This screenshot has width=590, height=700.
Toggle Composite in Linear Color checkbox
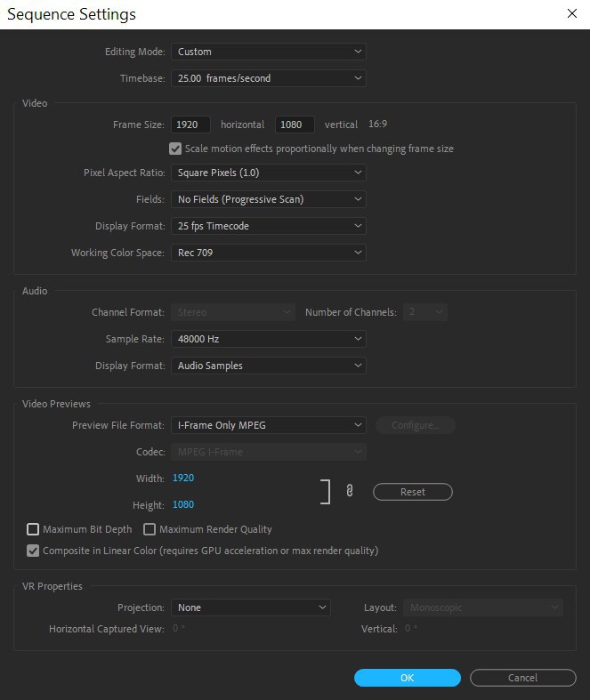tap(33, 551)
